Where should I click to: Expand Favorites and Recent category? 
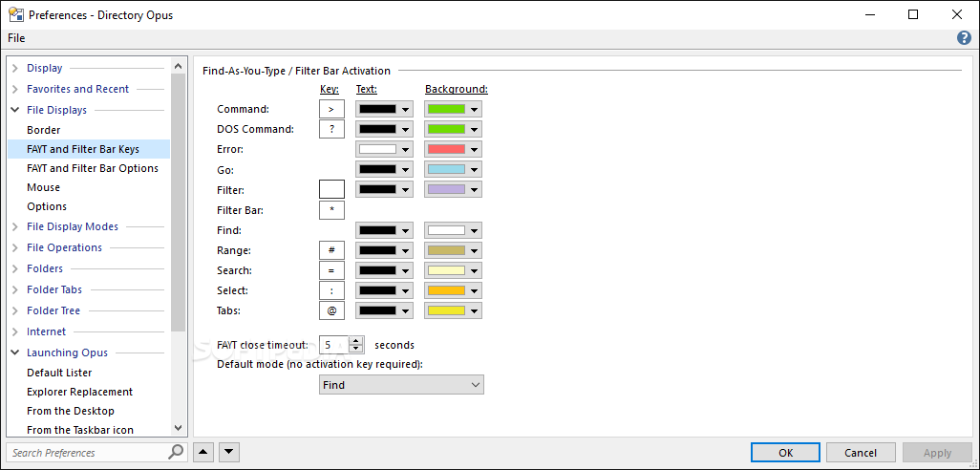tap(15, 90)
